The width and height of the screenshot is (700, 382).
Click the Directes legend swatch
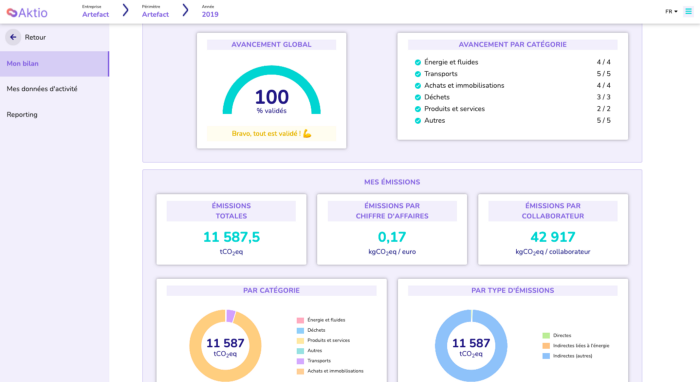tap(546, 336)
